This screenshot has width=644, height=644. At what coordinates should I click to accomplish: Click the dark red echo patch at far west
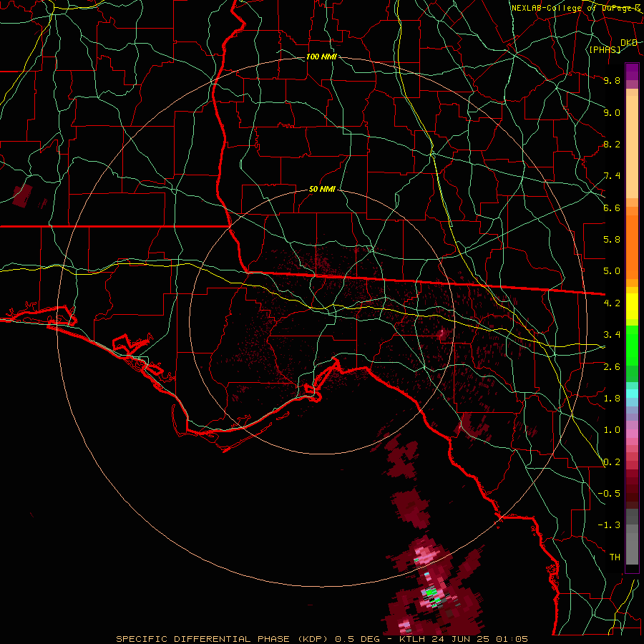pos(23,195)
